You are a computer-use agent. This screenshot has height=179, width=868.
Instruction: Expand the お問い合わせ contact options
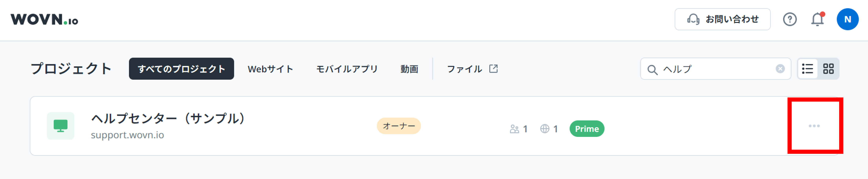pyautogui.click(x=723, y=19)
